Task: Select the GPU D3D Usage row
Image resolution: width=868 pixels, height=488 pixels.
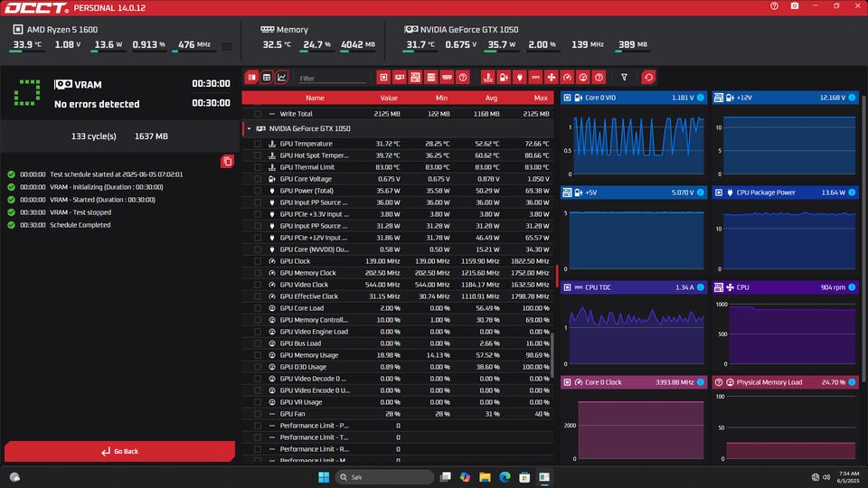Action: click(398, 367)
